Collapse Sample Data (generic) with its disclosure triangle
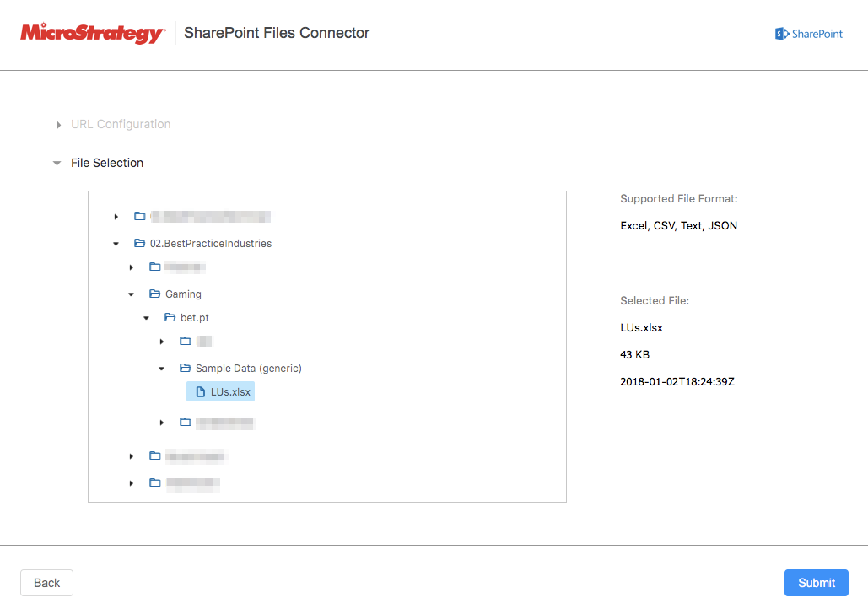868x598 pixels. (x=161, y=368)
